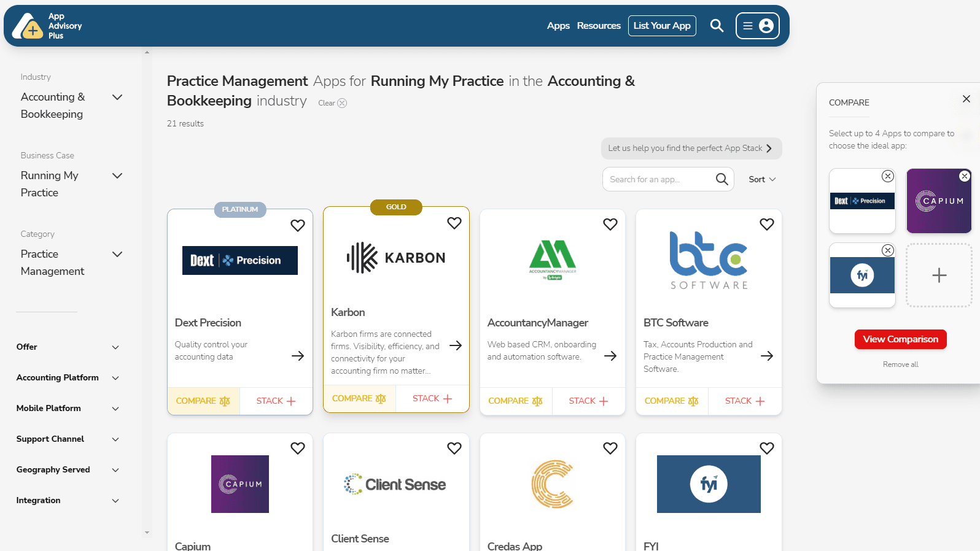Remove Capium from the compare panel
The height and width of the screenshot is (551, 980).
coord(965,176)
